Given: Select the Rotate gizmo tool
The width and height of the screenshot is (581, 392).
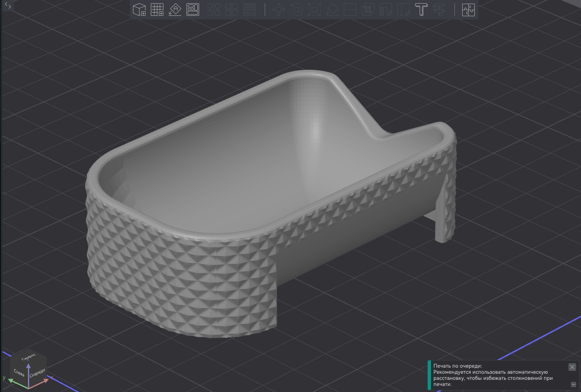Looking at the screenshot, I should tap(296, 9).
